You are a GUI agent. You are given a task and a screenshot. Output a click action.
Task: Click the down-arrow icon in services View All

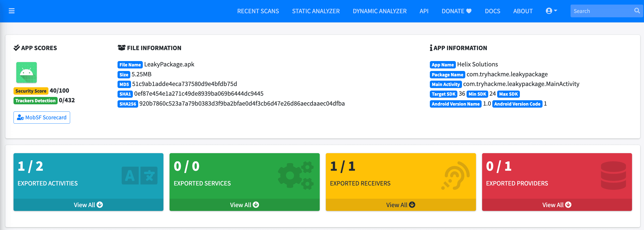coord(256,205)
